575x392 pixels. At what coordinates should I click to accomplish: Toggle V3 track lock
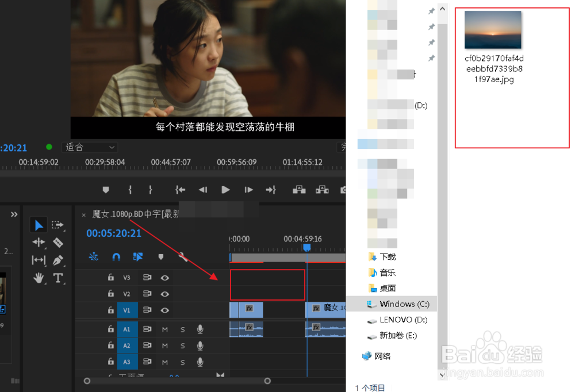[111, 277]
